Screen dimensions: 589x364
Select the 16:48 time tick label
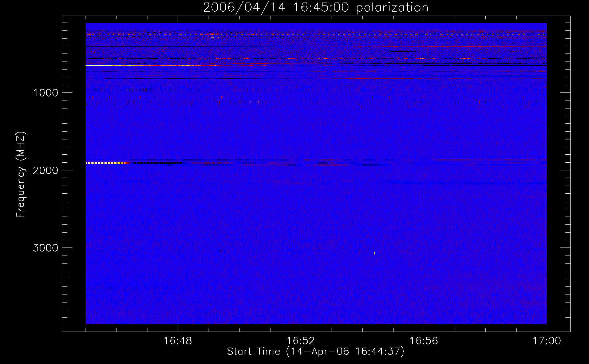tap(178, 341)
